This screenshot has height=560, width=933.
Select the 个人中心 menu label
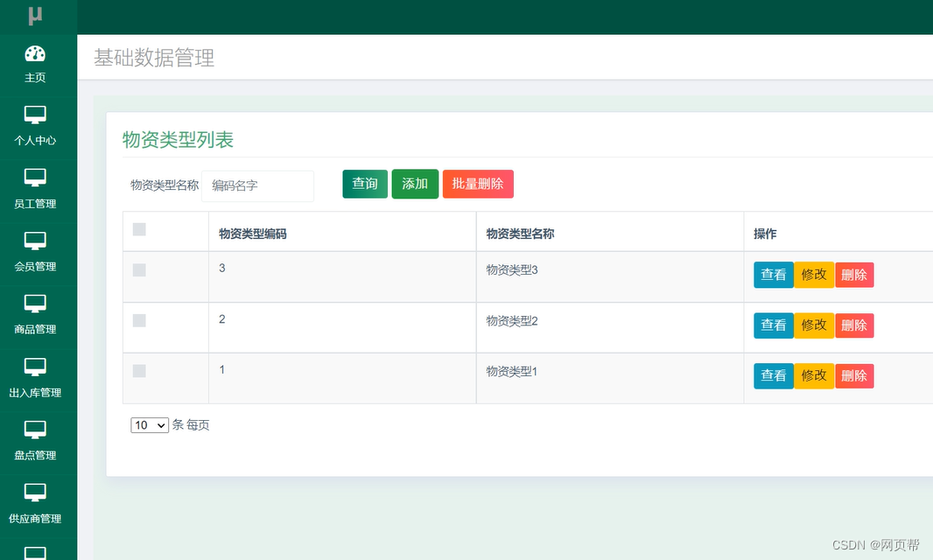35,141
